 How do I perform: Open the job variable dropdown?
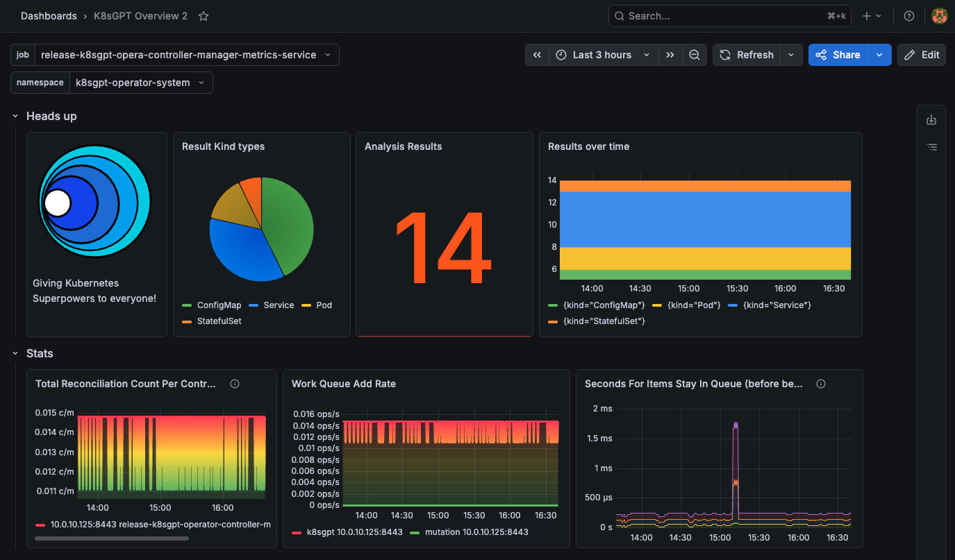point(188,55)
